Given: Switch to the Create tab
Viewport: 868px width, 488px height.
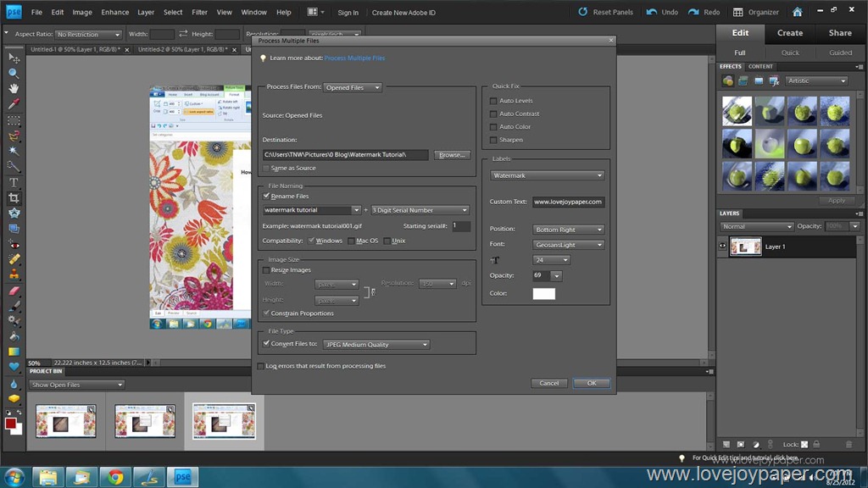Looking at the screenshot, I should (790, 33).
